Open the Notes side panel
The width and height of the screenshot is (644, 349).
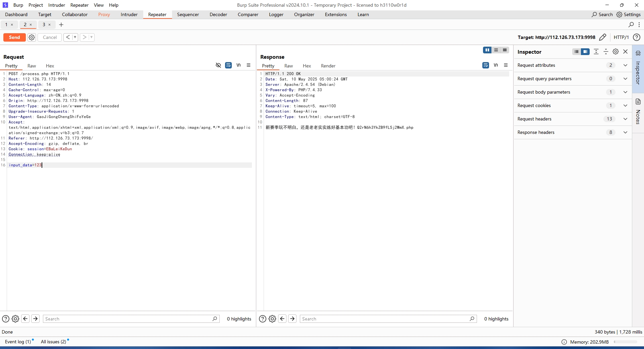point(638,112)
